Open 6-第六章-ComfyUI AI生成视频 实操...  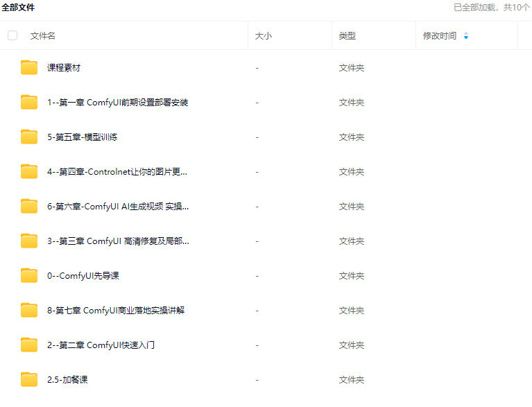pos(118,206)
